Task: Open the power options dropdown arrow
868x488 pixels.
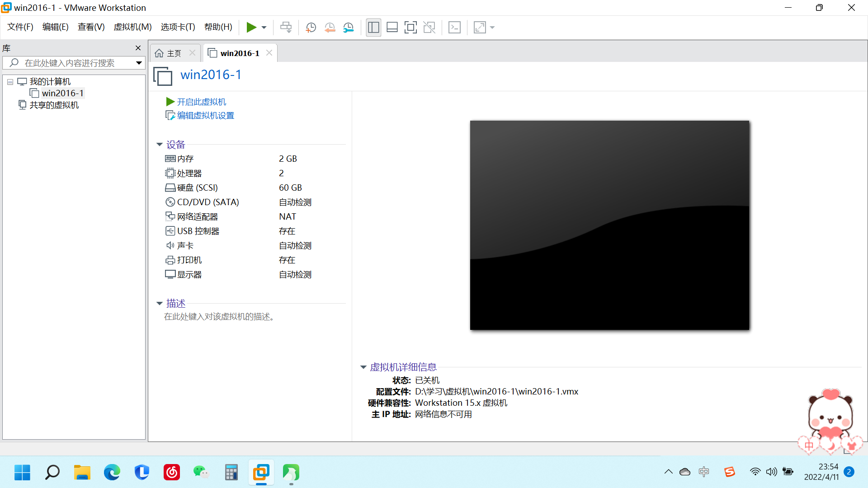Action: tap(264, 28)
